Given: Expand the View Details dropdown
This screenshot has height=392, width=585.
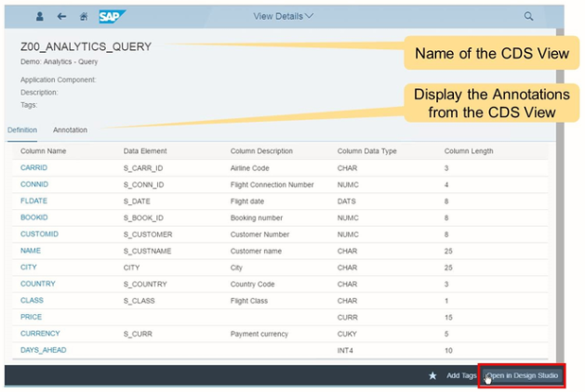Looking at the screenshot, I should click(284, 17).
